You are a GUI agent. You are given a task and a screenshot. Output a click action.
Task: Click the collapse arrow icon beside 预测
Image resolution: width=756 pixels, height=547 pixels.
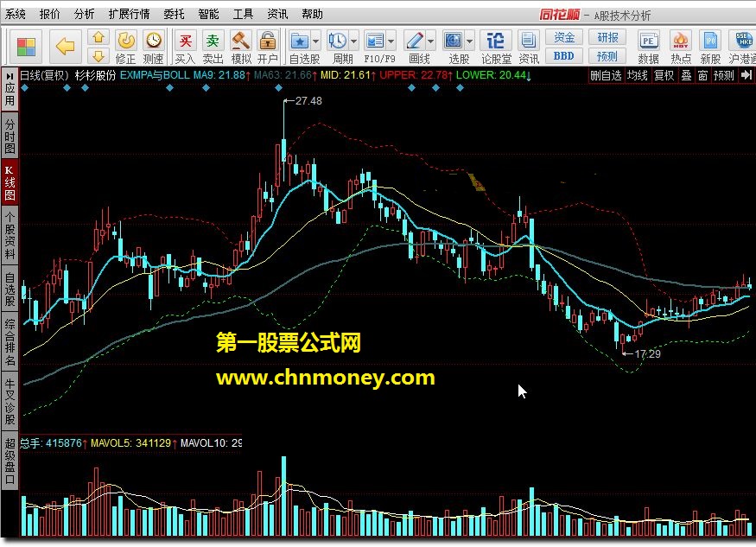coord(746,75)
